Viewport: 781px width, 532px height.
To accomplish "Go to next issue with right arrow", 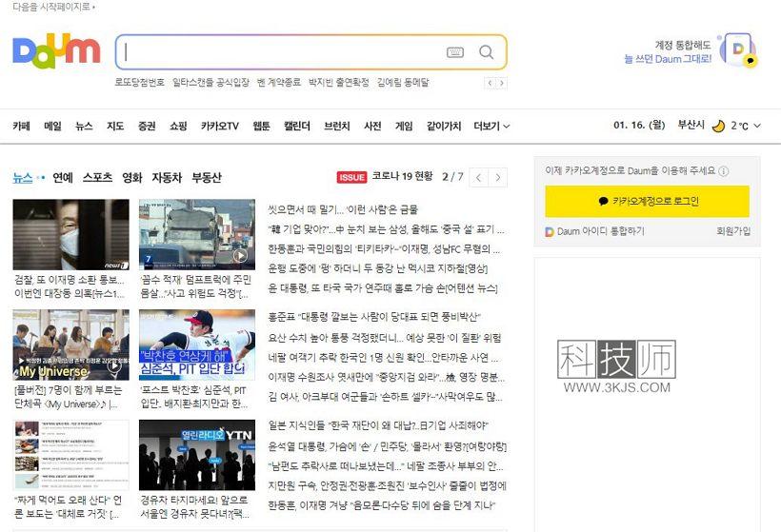I will point(497,178).
